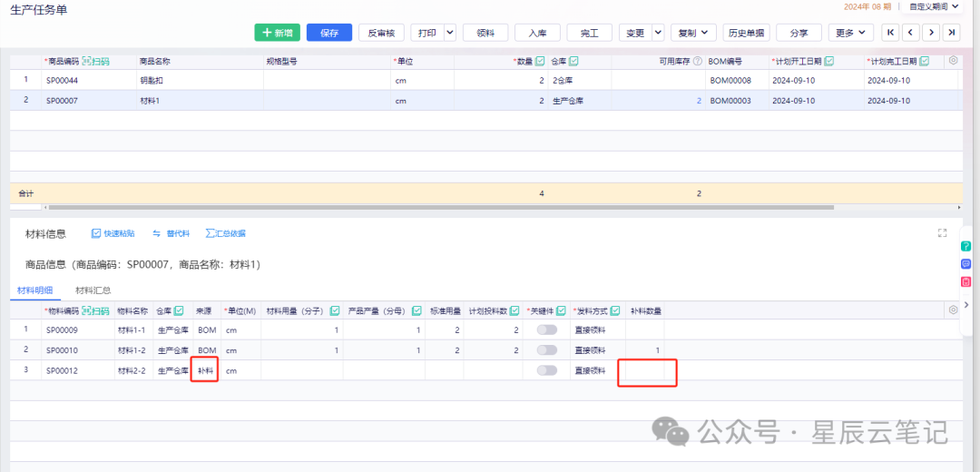Open the material table settings gear
The width and height of the screenshot is (980, 472).
(953, 310)
